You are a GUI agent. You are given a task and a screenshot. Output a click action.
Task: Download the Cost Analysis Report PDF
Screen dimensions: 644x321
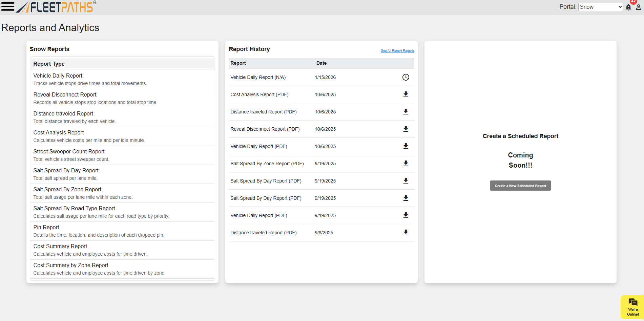tap(406, 94)
